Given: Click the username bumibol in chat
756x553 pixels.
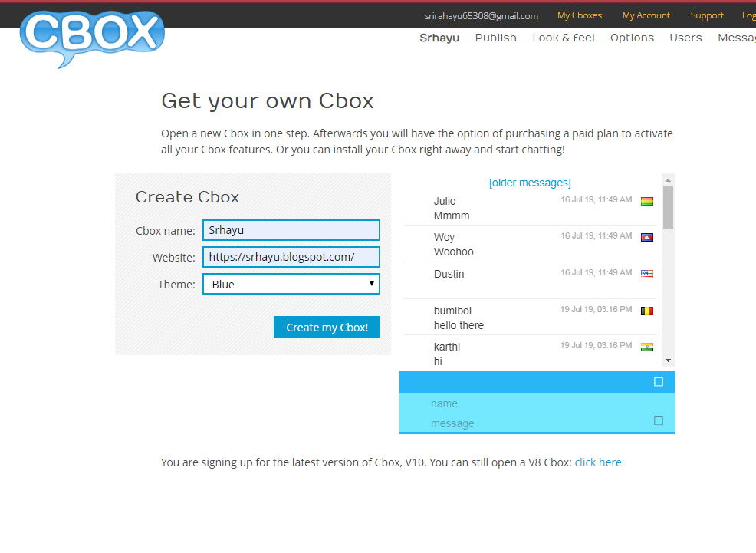Looking at the screenshot, I should [452, 311].
